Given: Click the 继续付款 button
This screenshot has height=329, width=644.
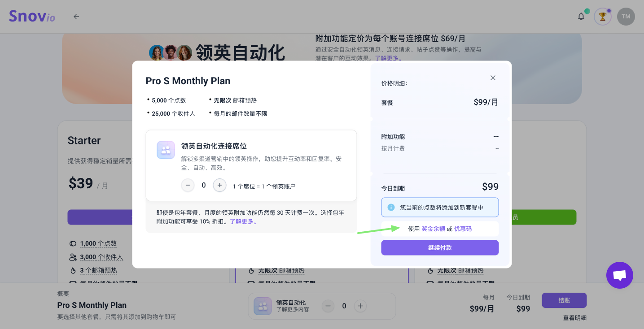Looking at the screenshot, I should 440,247.
